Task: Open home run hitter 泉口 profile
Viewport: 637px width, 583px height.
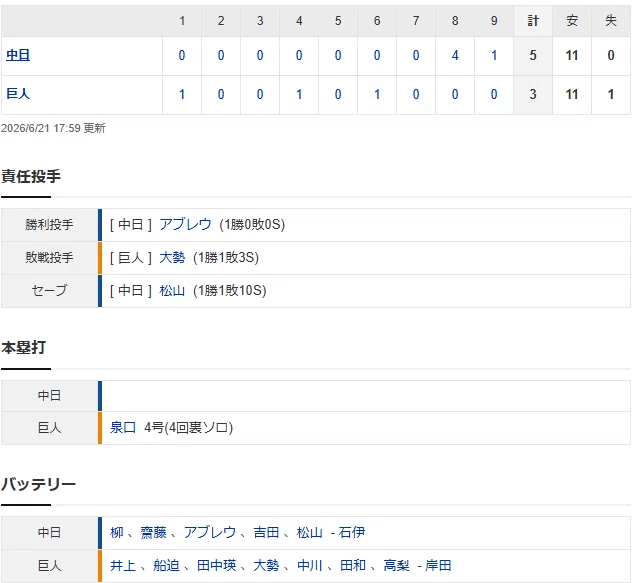Action: point(123,427)
